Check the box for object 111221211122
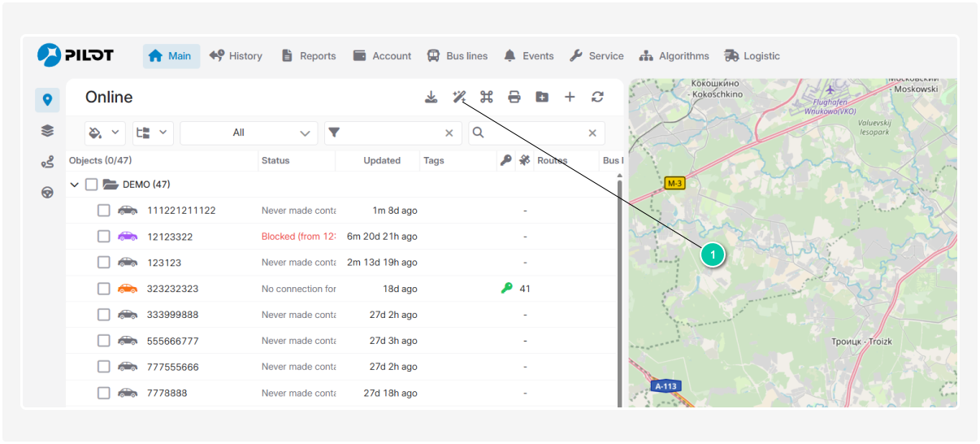This screenshot has width=980, height=444. [104, 211]
